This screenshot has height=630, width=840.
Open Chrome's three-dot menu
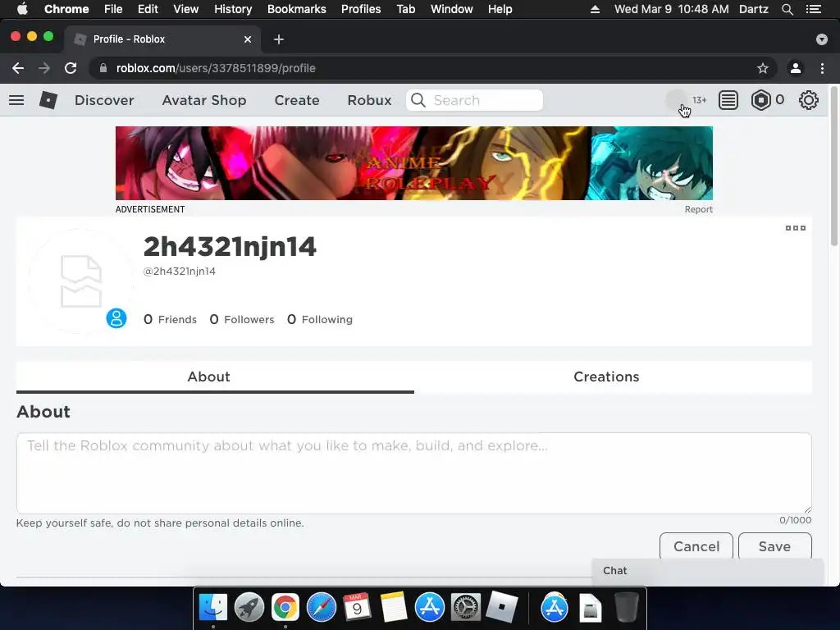click(x=822, y=68)
